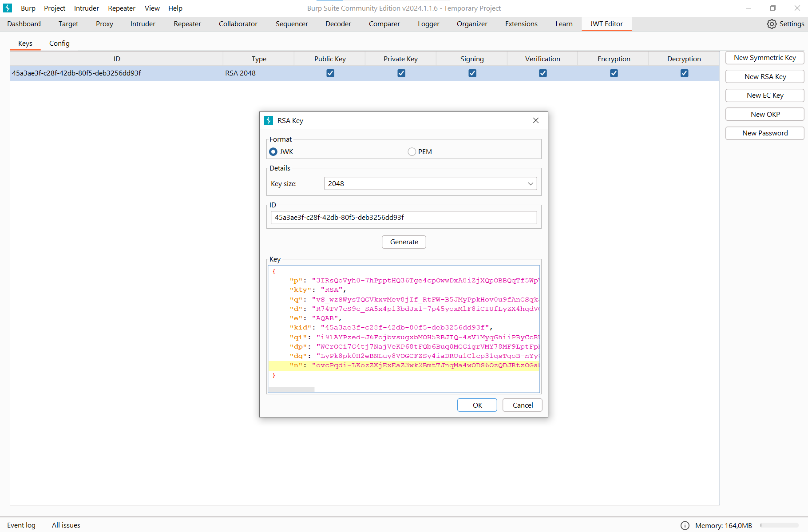The height and width of the screenshot is (532, 808).
Task: Click the Burp Suite logo icon in title bar
Action: [x=8, y=8]
